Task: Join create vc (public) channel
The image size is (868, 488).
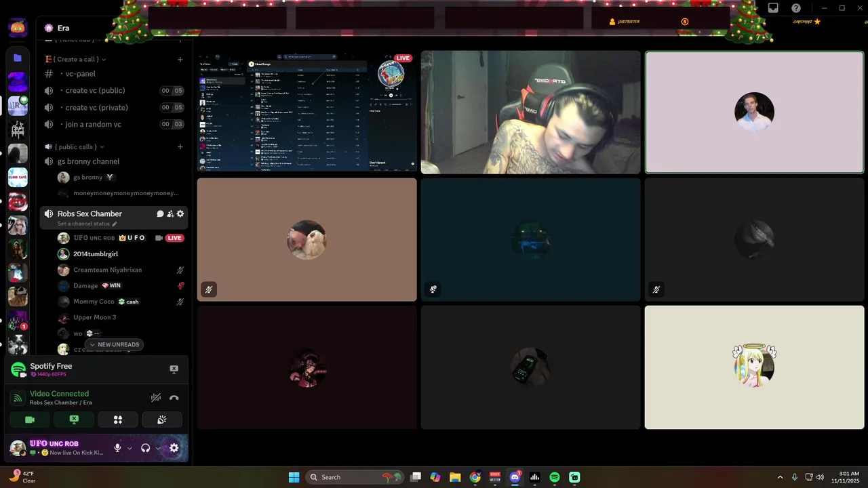Action: point(114,90)
